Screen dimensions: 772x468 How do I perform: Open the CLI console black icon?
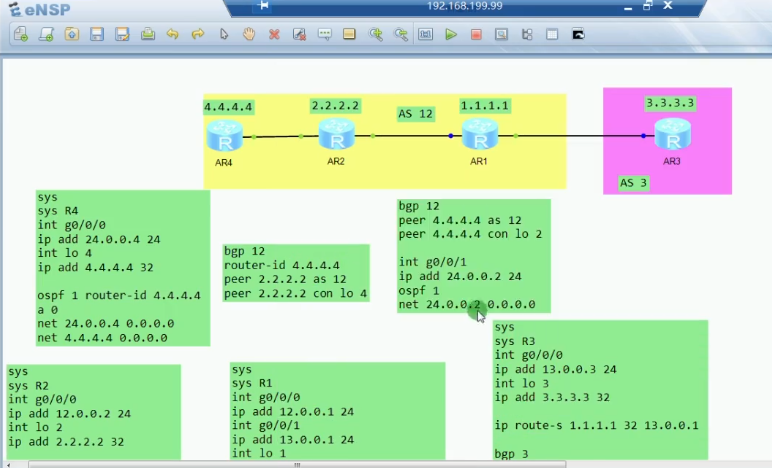578,34
